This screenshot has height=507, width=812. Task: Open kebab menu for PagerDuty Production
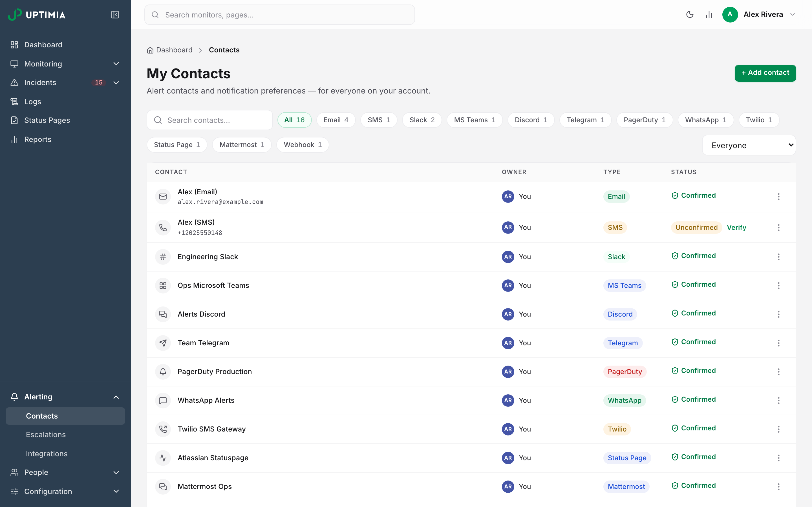click(x=778, y=372)
